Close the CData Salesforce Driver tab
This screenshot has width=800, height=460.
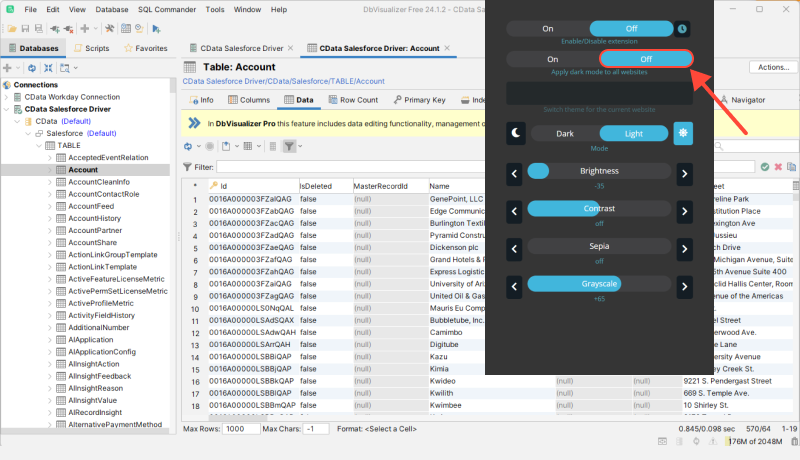point(290,48)
